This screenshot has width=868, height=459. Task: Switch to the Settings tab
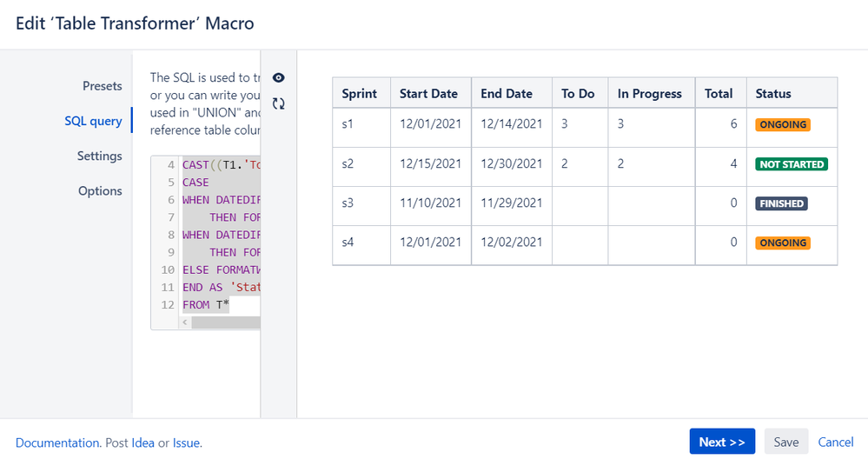coord(100,156)
